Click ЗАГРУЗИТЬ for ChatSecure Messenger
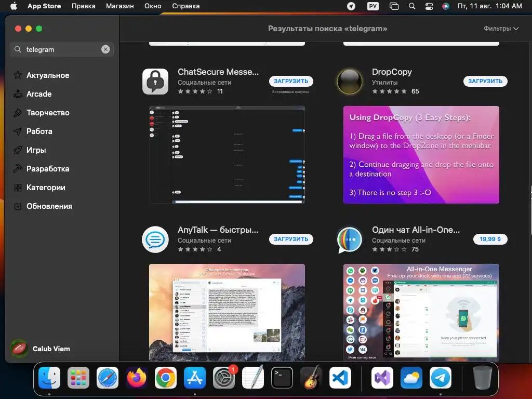This screenshot has height=399, width=532. pos(291,81)
